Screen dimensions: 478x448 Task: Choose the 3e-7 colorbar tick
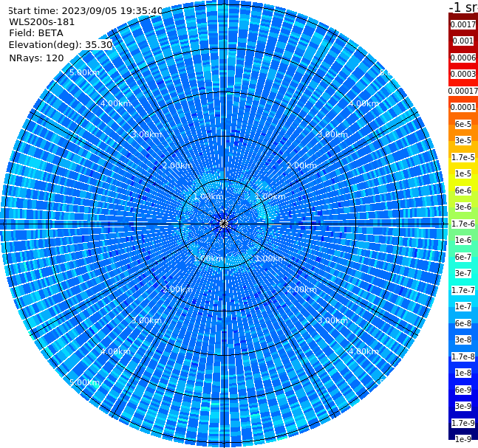pyautogui.click(x=463, y=273)
